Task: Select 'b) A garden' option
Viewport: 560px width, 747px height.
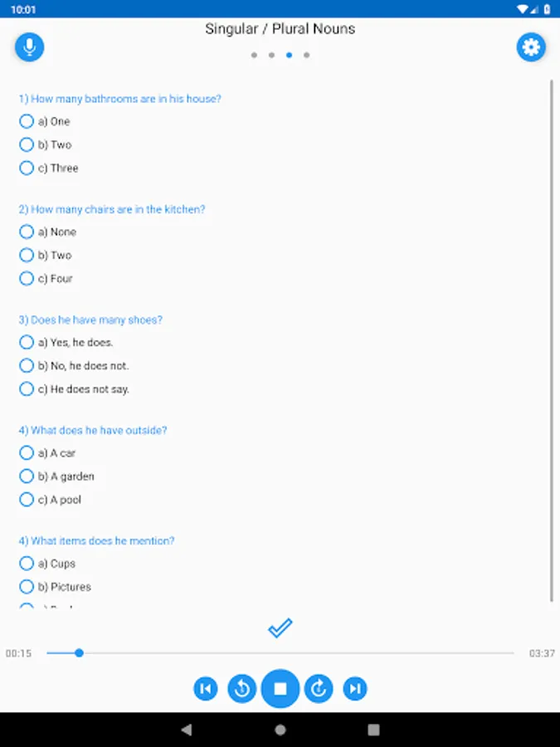Action: (x=27, y=476)
